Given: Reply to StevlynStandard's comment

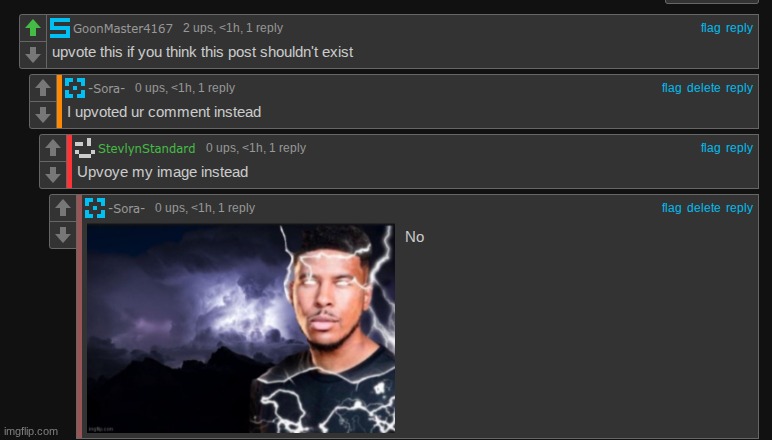Looking at the screenshot, I should coord(739,148).
